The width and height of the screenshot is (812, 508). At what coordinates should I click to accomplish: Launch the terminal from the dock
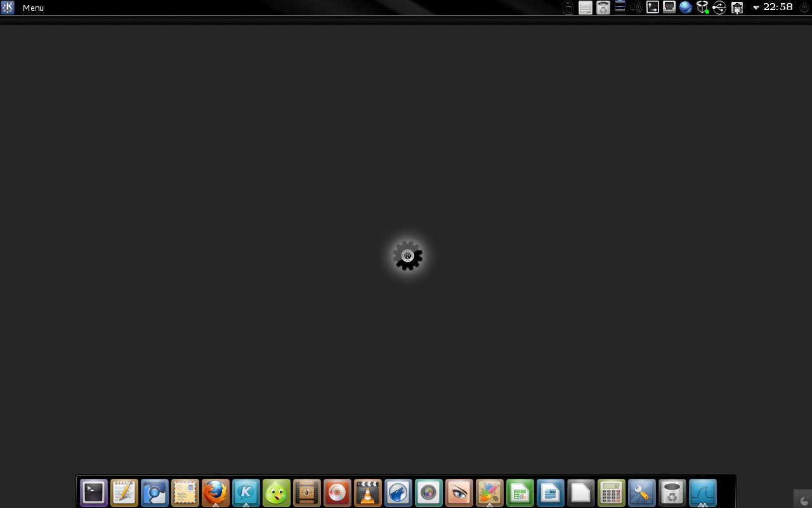94,493
